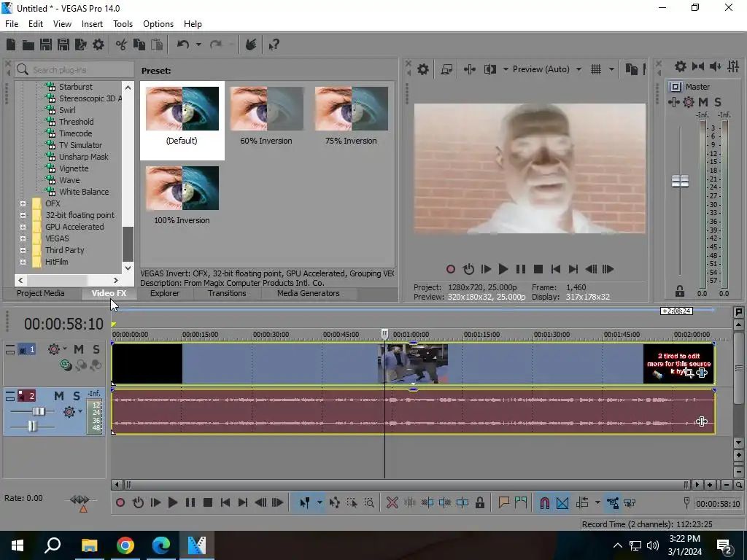747x560 pixels.
Task: Open the undo history dropdown arrow
Action: pyautogui.click(x=198, y=44)
